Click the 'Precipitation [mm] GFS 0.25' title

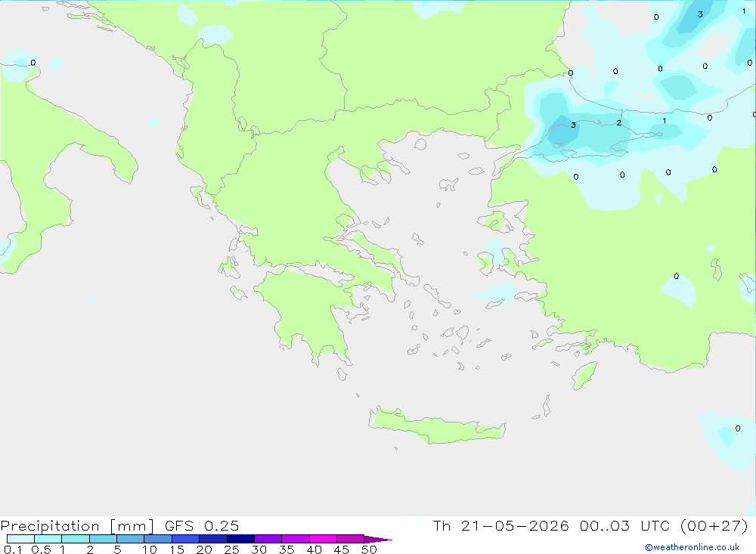point(119,525)
